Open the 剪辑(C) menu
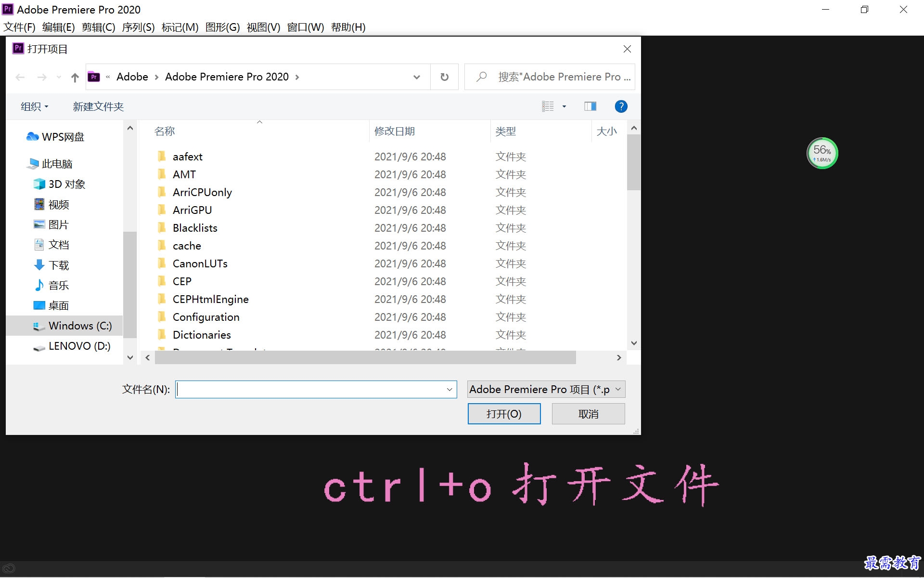The image size is (924, 578). pyautogui.click(x=99, y=27)
